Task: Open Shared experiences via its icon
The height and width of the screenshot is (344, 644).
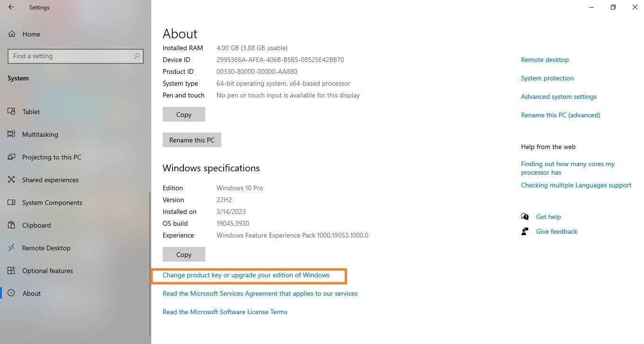Action: tap(12, 180)
